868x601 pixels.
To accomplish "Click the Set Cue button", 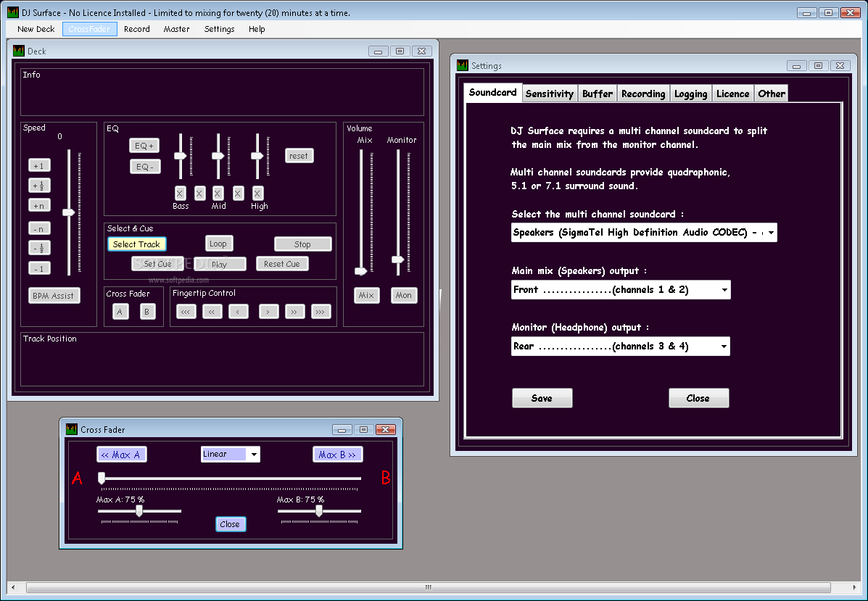I will click(157, 263).
